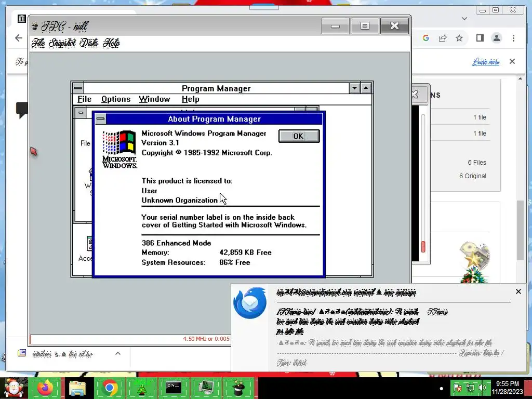
Task: Click the Chrome page vertical scrollbar thumb
Action: click(520, 230)
